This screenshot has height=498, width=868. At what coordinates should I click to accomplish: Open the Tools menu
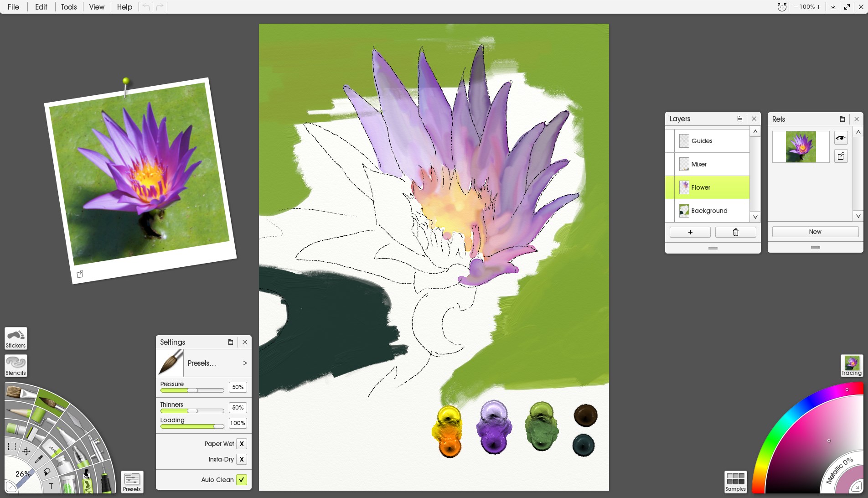(68, 7)
